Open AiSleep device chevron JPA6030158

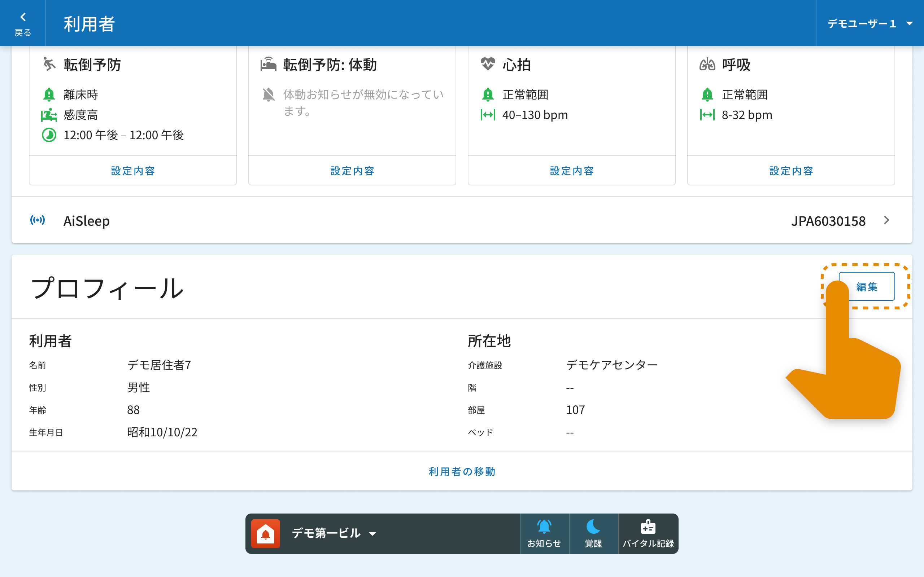point(886,220)
